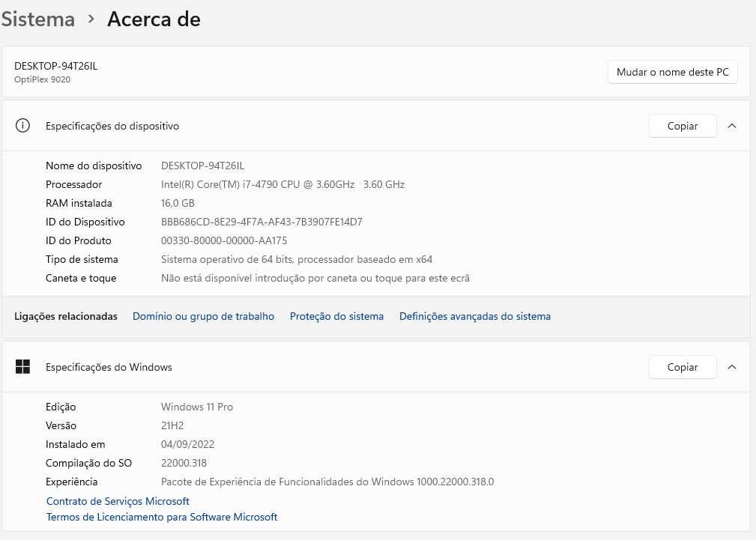Open Termos de Licenciamento para Software Microsoft

pos(162,517)
